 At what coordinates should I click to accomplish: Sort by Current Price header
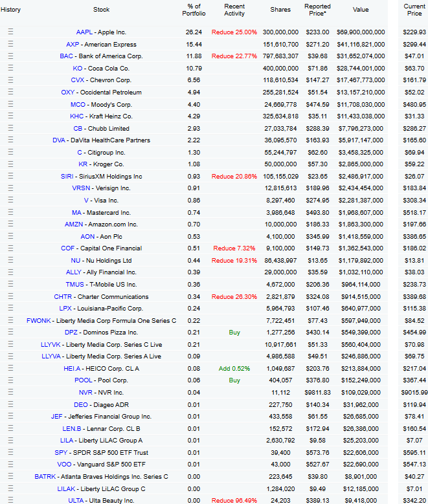pos(414,10)
